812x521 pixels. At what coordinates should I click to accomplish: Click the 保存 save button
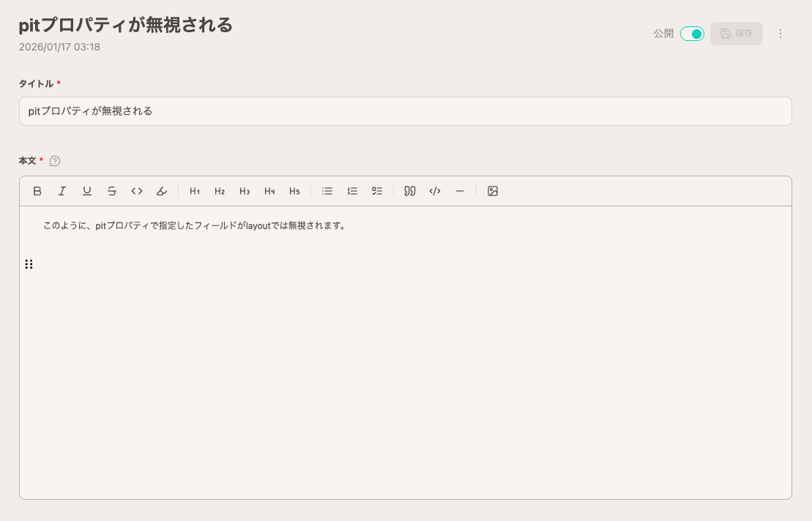tap(737, 34)
